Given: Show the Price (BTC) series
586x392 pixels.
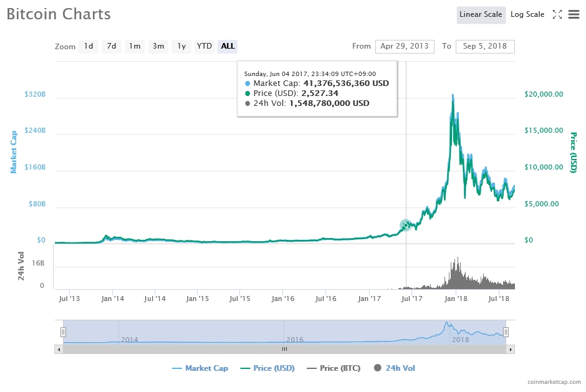Looking at the screenshot, I should tap(334, 368).
